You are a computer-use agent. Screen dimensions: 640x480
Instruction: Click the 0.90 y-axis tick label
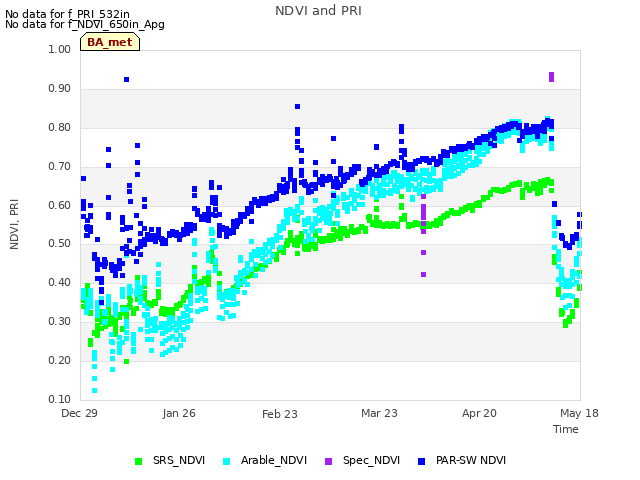point(60,89)
